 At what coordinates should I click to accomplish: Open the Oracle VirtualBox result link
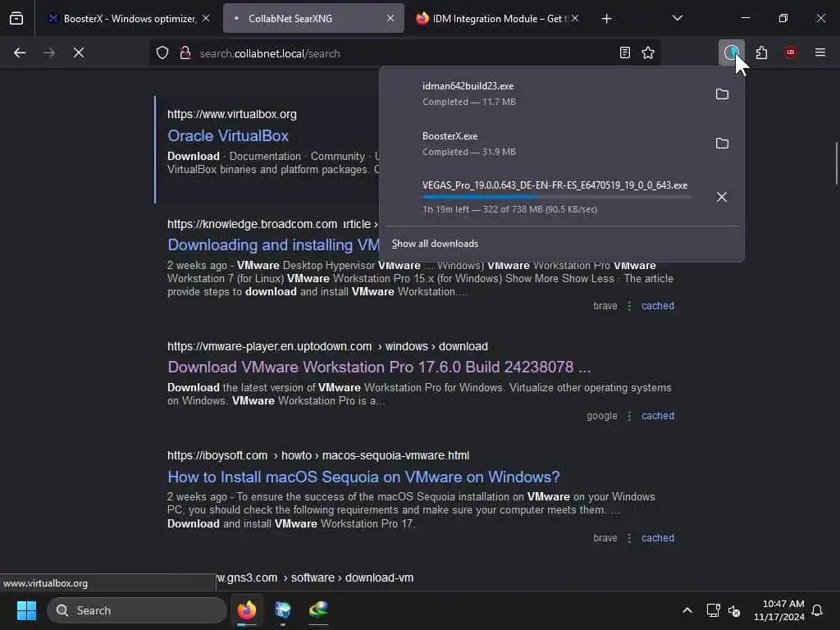pyautogui.click(x=228, y=136)
